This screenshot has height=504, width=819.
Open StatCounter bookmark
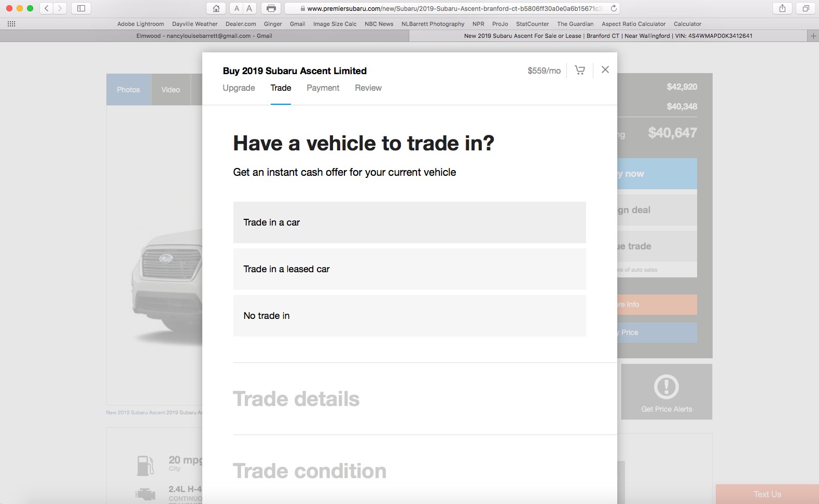[x=532, y=24]
